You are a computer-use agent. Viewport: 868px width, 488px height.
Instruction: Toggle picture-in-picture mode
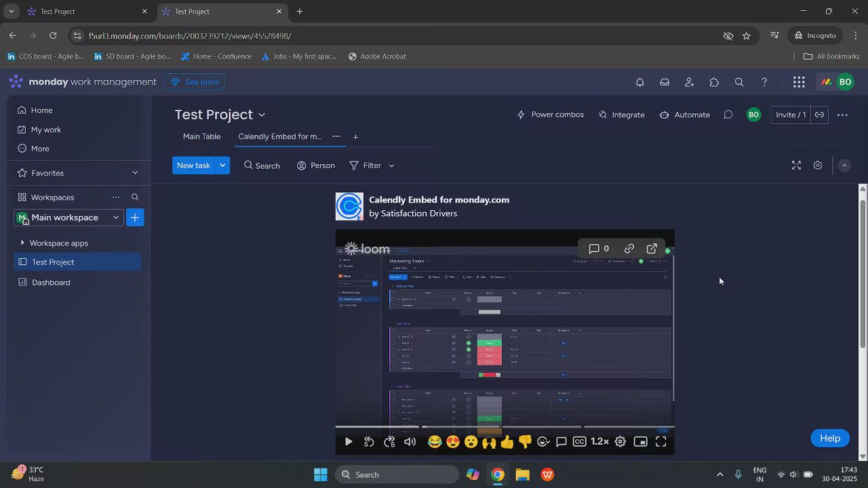coord(641,442)
